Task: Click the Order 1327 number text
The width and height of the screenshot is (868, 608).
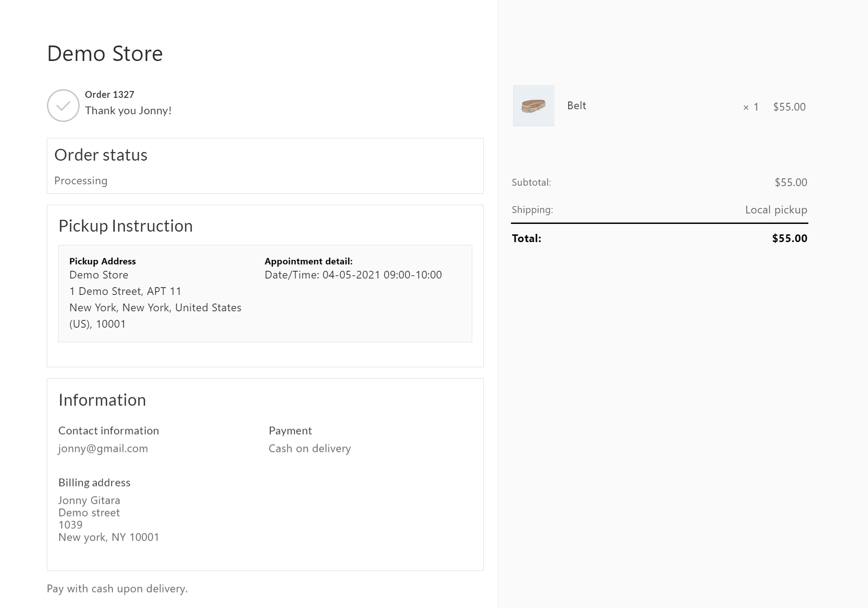Action: click(109, 95)
